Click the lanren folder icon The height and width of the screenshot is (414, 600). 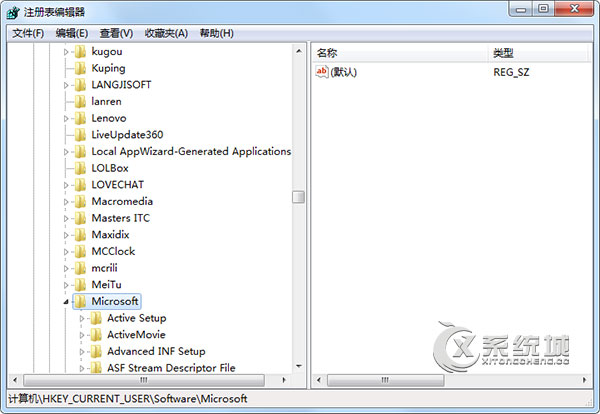[x=80, y=101]
